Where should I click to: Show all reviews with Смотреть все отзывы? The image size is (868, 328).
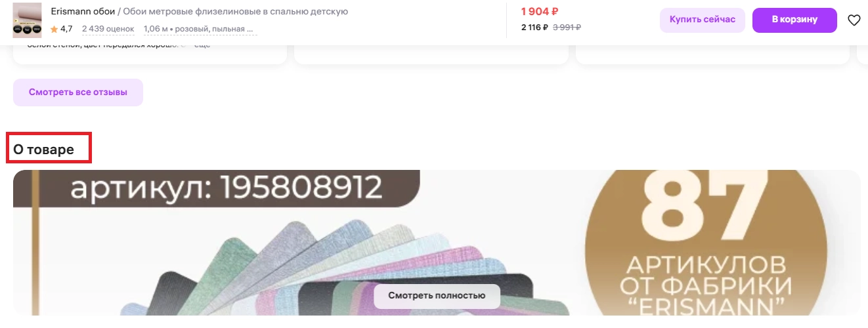click(x=78, y=92)
